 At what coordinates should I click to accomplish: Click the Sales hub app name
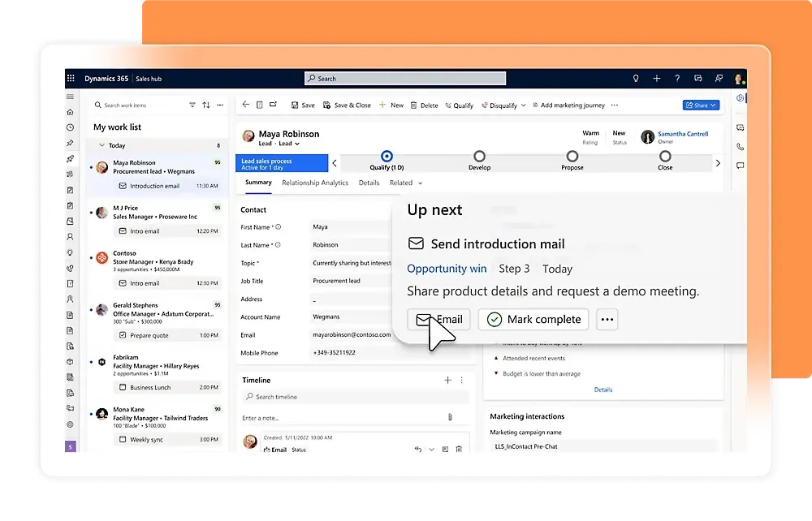click(x=149, y=79)
